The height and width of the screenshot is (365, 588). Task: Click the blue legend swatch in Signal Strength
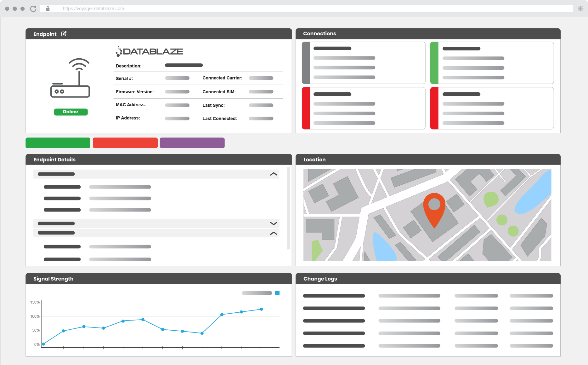277,293
